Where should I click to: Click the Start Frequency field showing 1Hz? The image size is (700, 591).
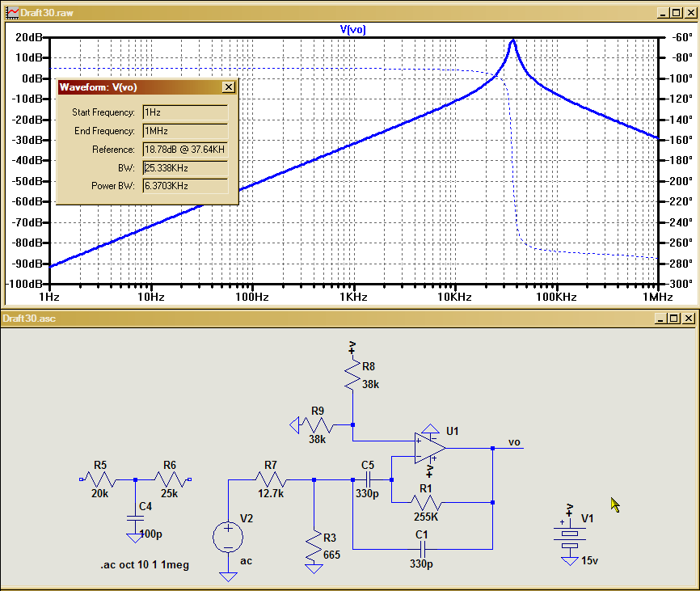point(185,112)
